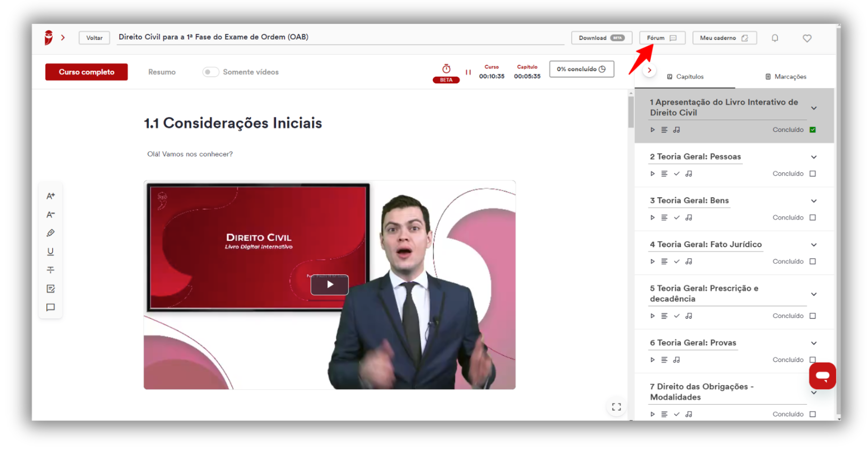
Task: Click the heart favorite icon
Action: pos(807,38)
